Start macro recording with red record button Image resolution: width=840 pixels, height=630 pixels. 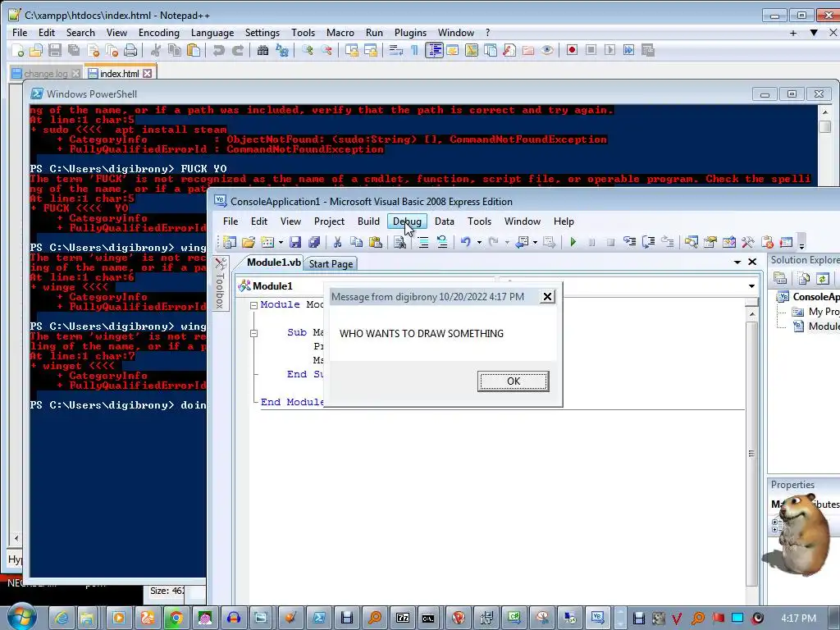(x=572, y=50)
